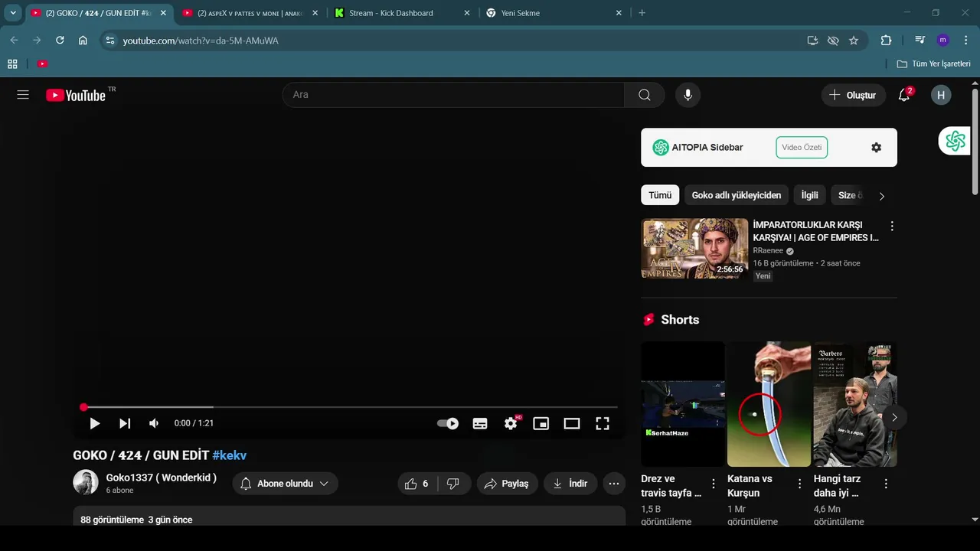Screen dimensions: 980x551
Task: Open Tüm Yer İşaretleri bookmarks folder
Action: 933,64
